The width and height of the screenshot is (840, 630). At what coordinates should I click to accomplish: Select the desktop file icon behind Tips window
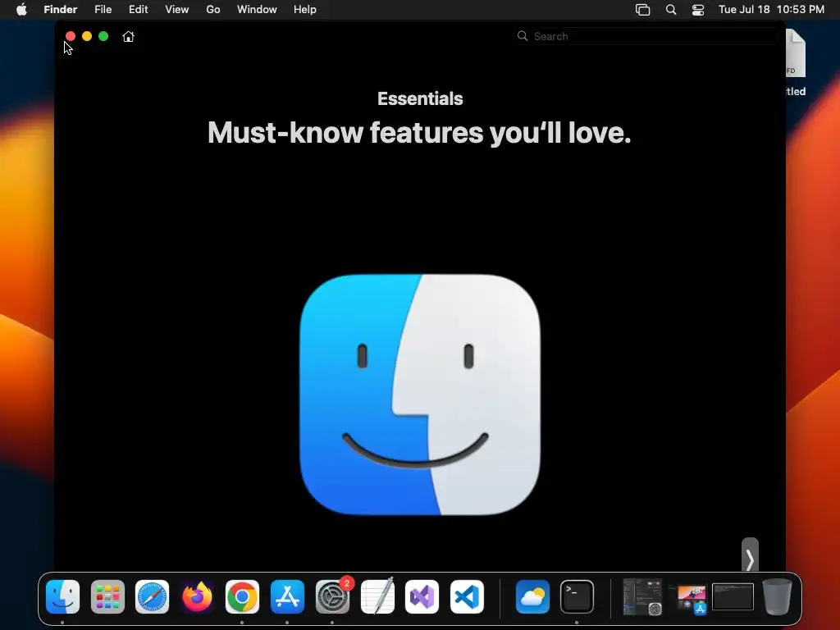pyautogui.click(x=796, y=53)
